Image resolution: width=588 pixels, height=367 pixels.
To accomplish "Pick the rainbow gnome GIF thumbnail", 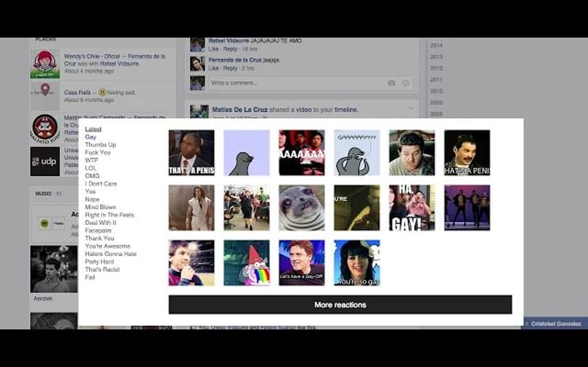I will point(246,263).
